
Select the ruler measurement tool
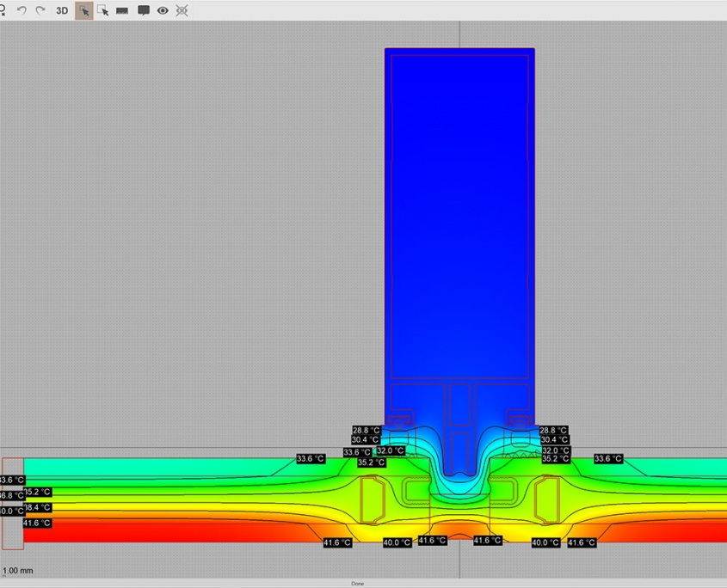(122, 10)
